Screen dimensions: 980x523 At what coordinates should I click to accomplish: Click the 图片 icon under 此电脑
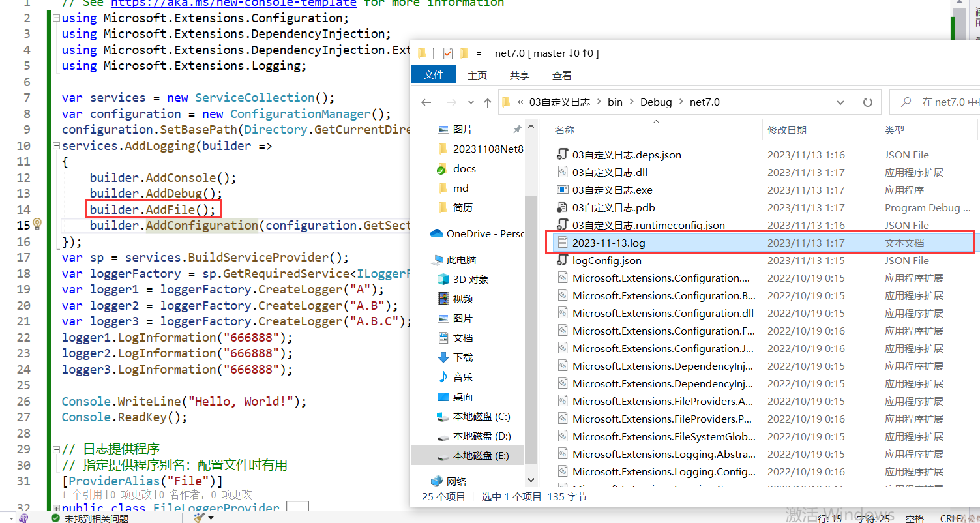point(443,318)
